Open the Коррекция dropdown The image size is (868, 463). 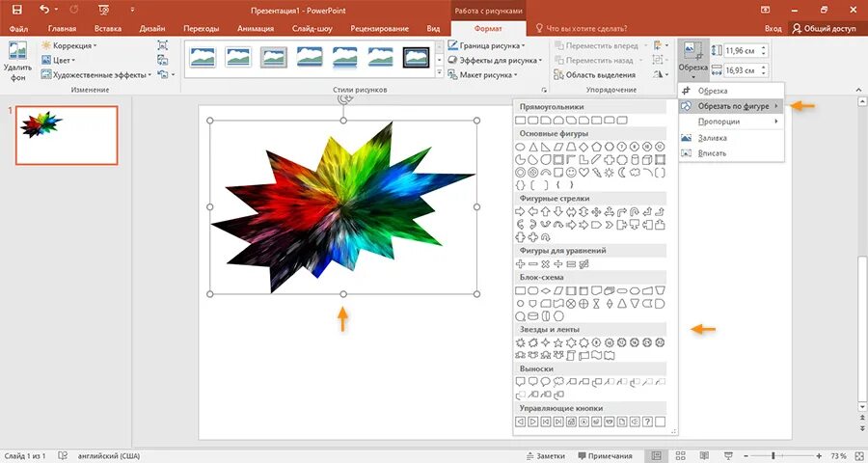(x=68, y=45)
